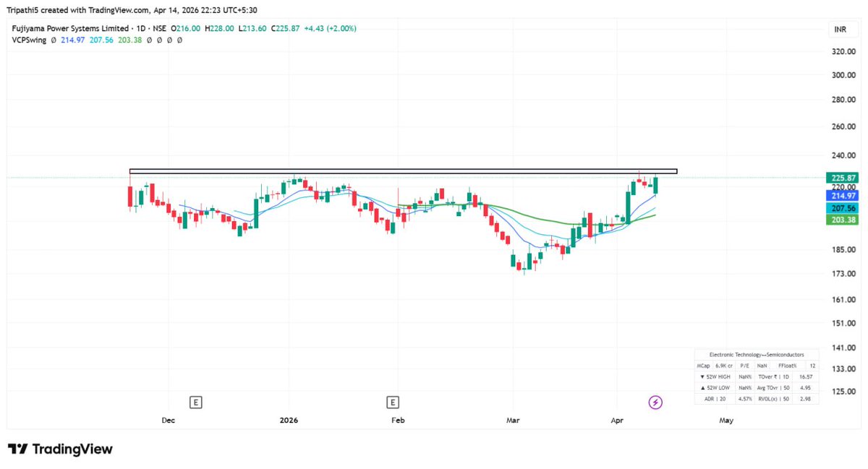This screenshot has width=868, height=469.
Task: Click the May date axis label
Action: click(726, 420)
